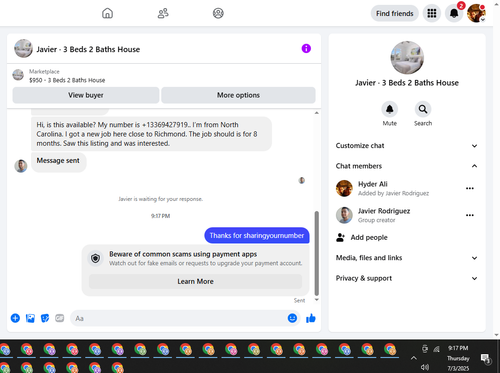500x373 pixels.
Task: Click the More options button
Action: tap(238, 95)
